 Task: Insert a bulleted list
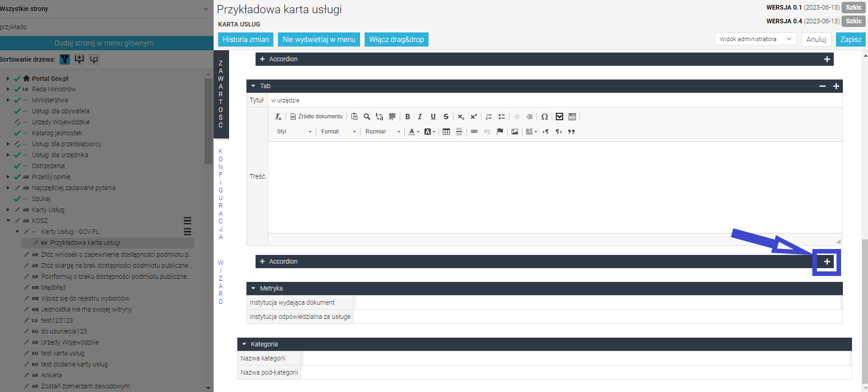502,117
